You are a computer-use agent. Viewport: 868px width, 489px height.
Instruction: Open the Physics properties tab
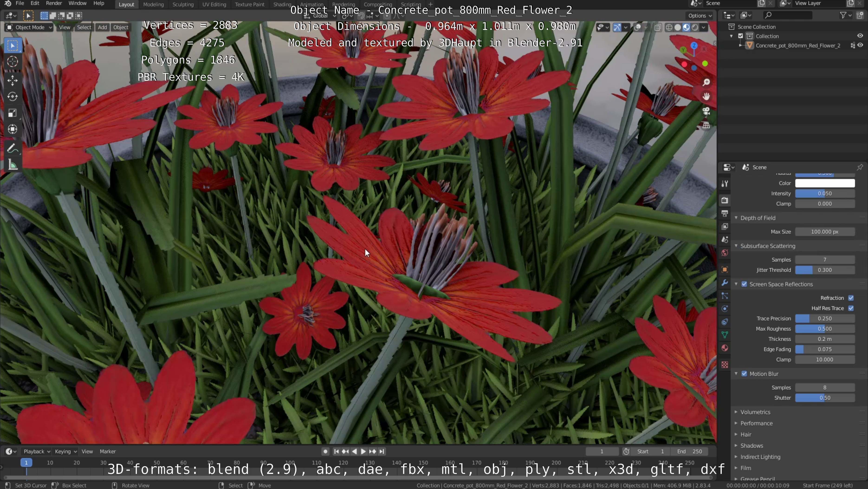pyautogui.click(x=725, y=309)
